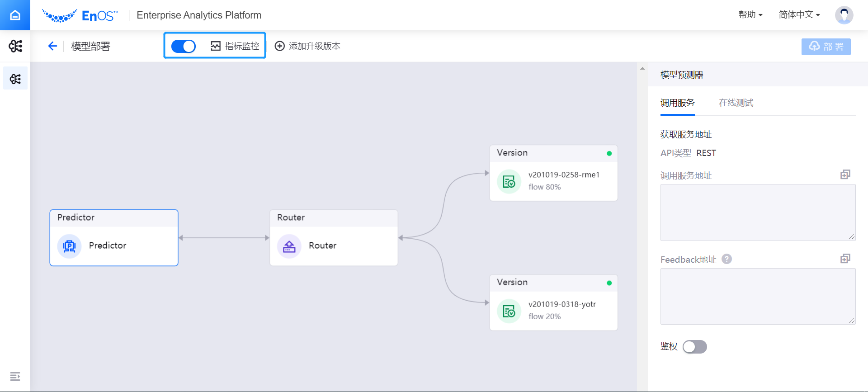
Task: Copy the 调用服务地址 using copy icon
Action: tap(845, 175)
